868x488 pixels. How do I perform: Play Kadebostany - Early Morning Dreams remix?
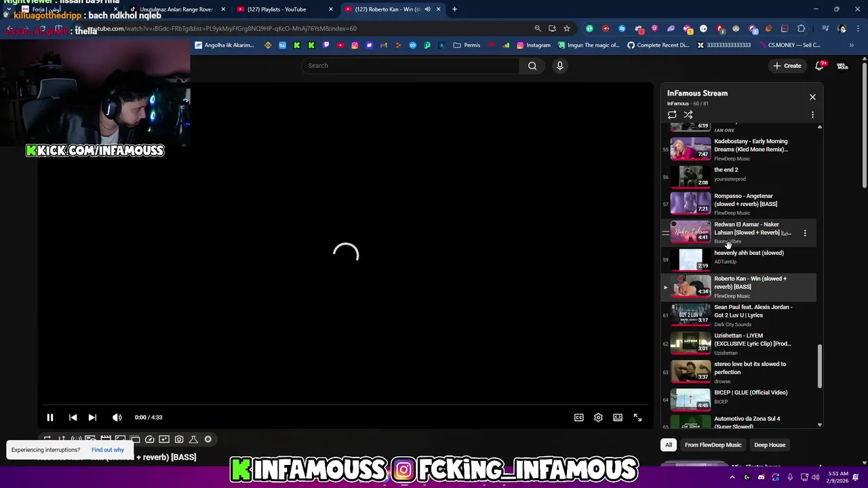(739, 148)
